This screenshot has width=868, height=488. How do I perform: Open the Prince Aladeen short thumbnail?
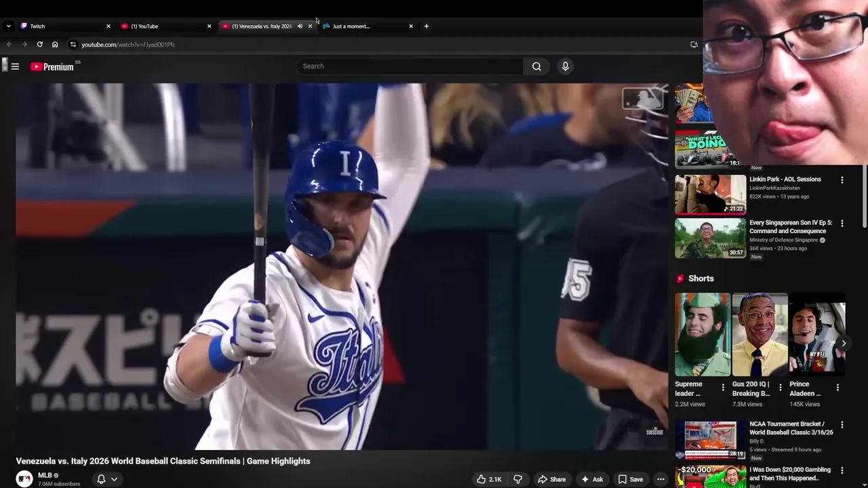pyautogui.click(x=817, y=334)
